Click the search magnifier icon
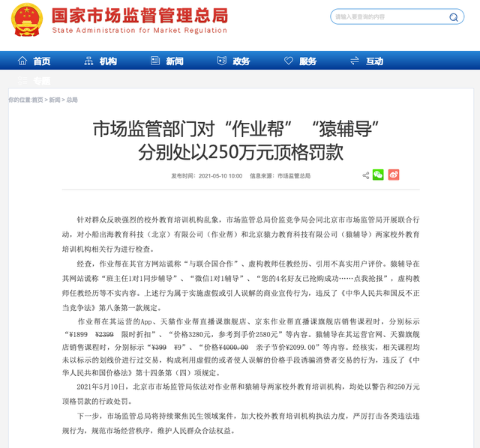This screenshot has height=448, width=480. [x=453, y=17]
